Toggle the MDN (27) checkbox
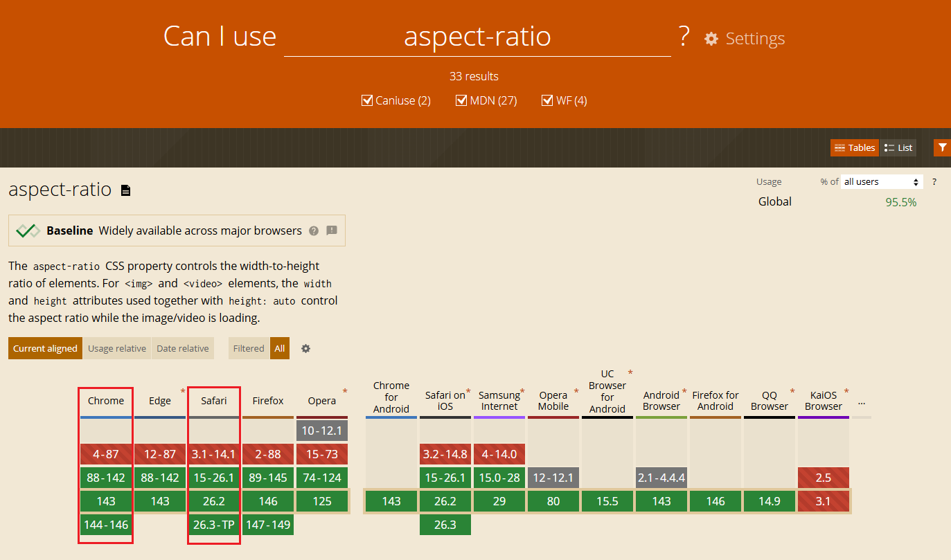Image resolution: width=951 pixels, height=560 pixels. pyautogui.click(x=461, y=101)
